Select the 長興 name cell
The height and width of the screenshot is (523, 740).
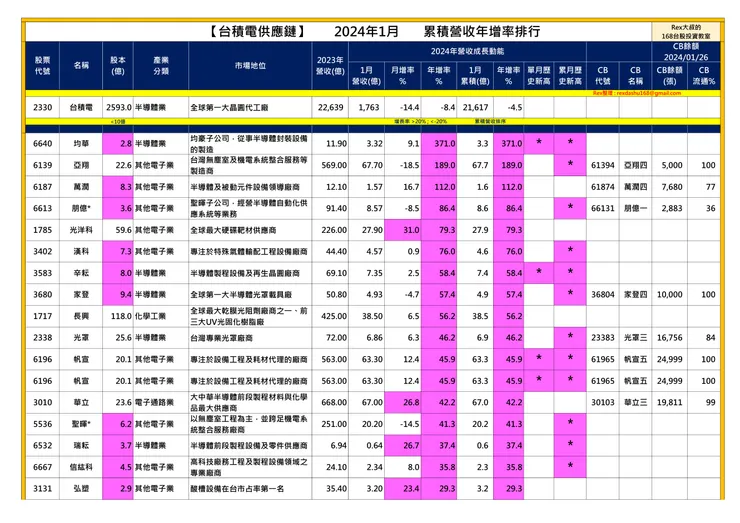point(81,316)
